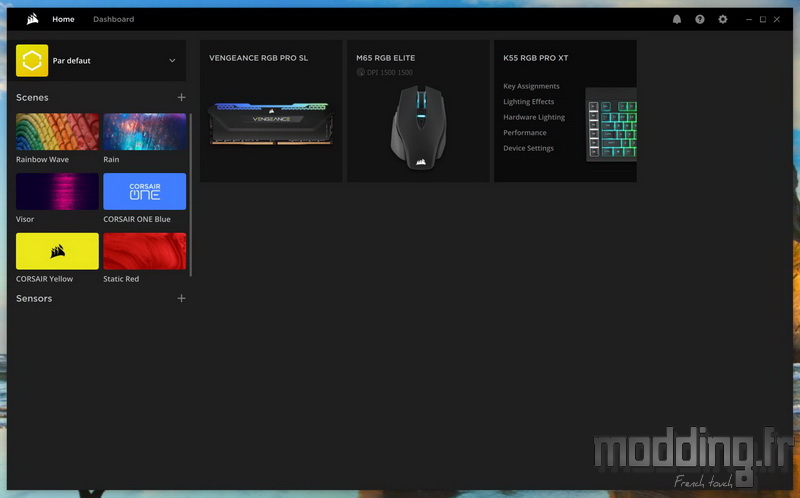800x498 pixels.
Task: Open the VENGEANCE RGB PRO SL card title
Action: (258, 58)
